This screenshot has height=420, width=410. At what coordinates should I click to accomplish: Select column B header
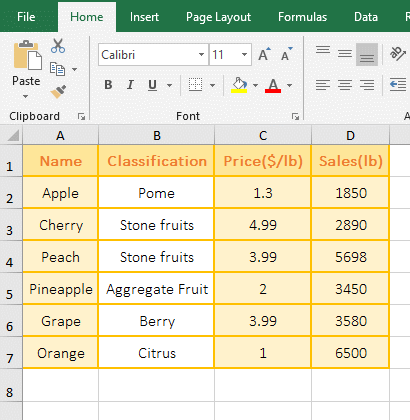coord(156,135)
